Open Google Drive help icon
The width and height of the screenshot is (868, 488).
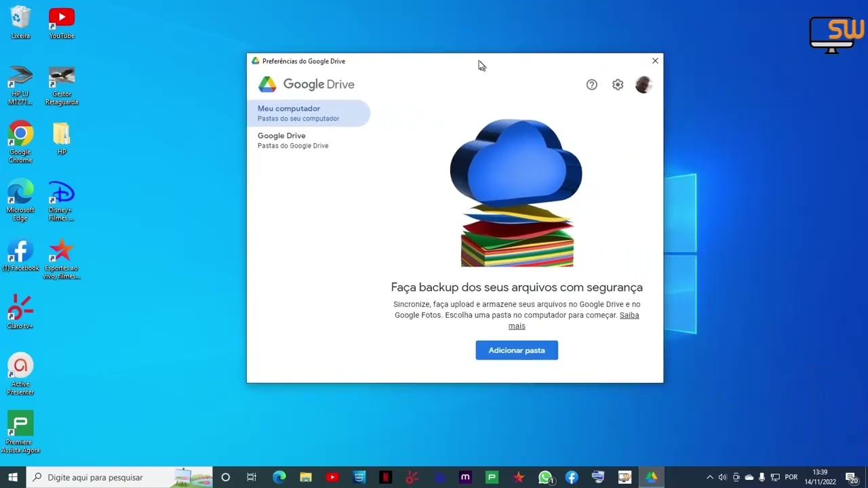coord(591,85)
